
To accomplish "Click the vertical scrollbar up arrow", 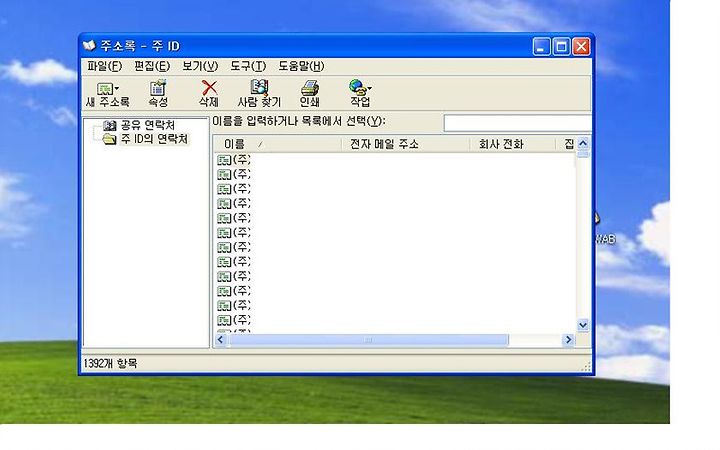I will 583,143.
